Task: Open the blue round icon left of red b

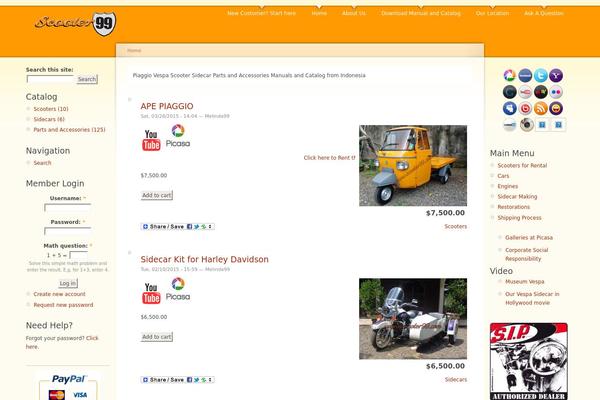Action: pyautogui.click(x=509, y=108)
